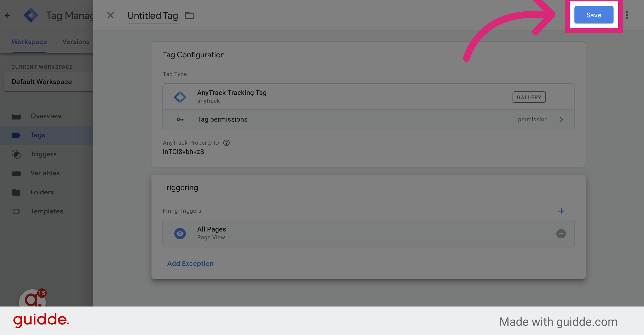Screen dimensions: 644x335
Task: Remove the All Pages trigger with minus icon
Action: point(561,234)
